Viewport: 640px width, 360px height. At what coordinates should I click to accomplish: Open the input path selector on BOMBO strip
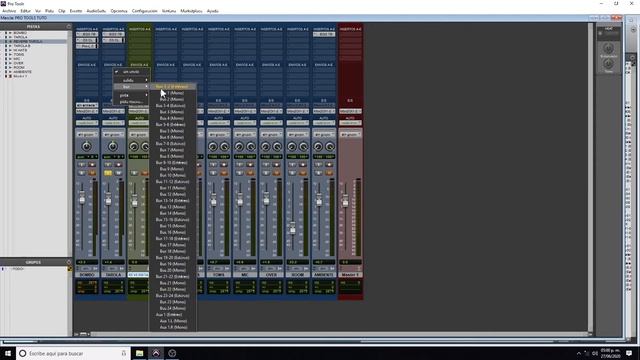[x=87, y=105]
